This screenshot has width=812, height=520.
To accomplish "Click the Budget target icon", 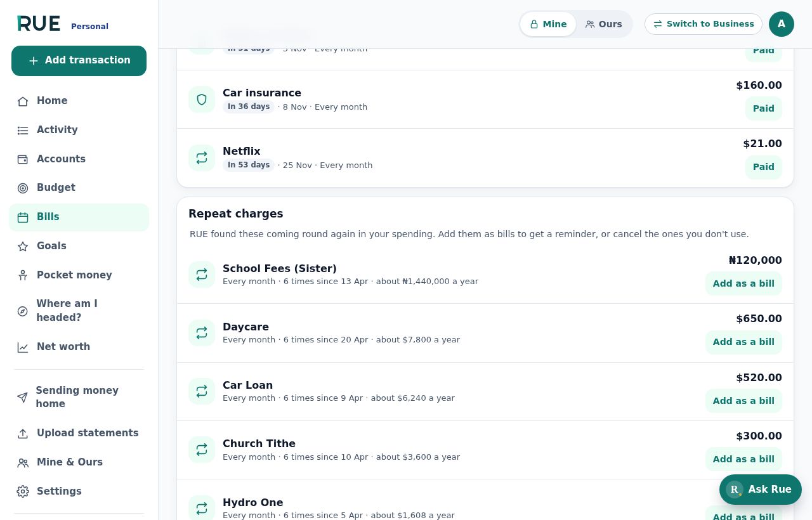I will point(23,188).
